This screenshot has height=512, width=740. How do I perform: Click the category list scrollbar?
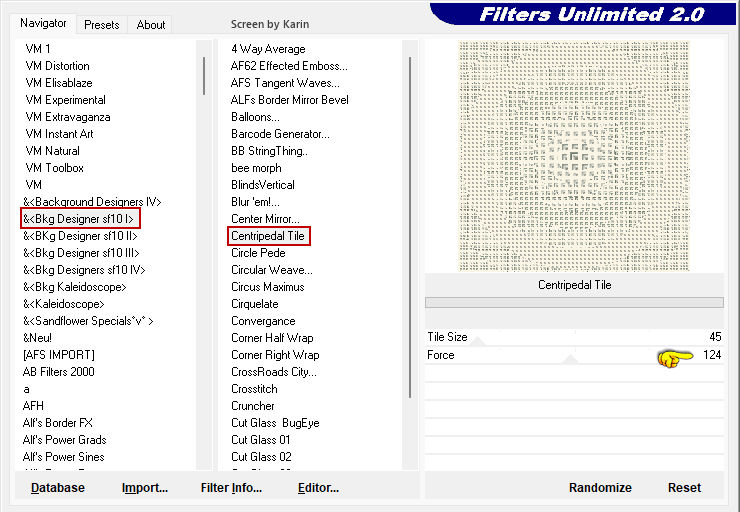click(x=205, y=75)
